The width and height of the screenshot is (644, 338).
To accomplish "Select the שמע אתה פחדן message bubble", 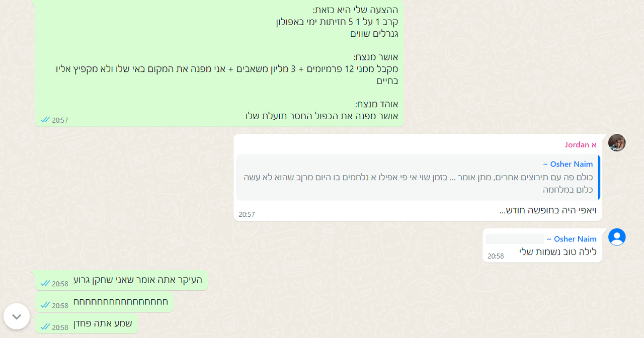I will tap(87, 324).
